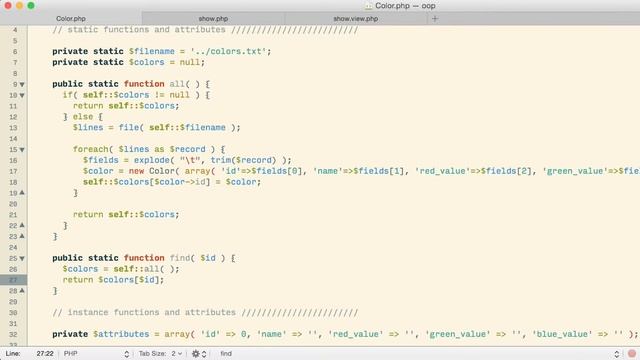640x360 pixels.
Task: Open the show.view.php tab
Action: pyautogui.click(x=356, y=19)
